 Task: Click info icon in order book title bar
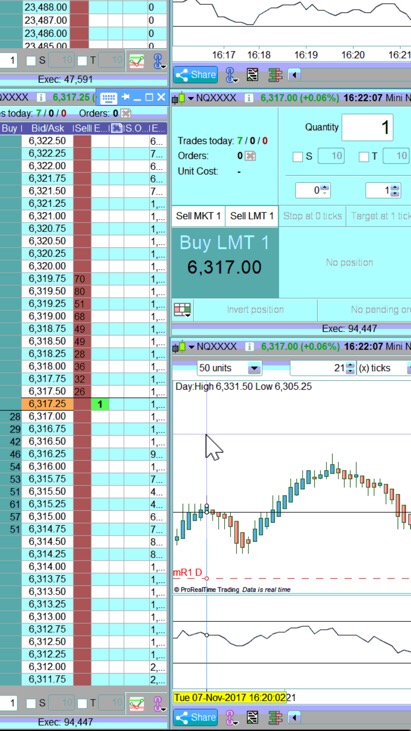click(42, 97)
